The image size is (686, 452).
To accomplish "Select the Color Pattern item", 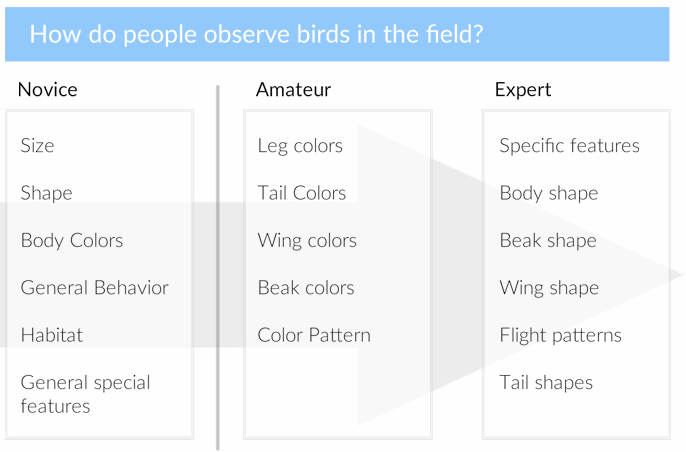I will (314, 335).
